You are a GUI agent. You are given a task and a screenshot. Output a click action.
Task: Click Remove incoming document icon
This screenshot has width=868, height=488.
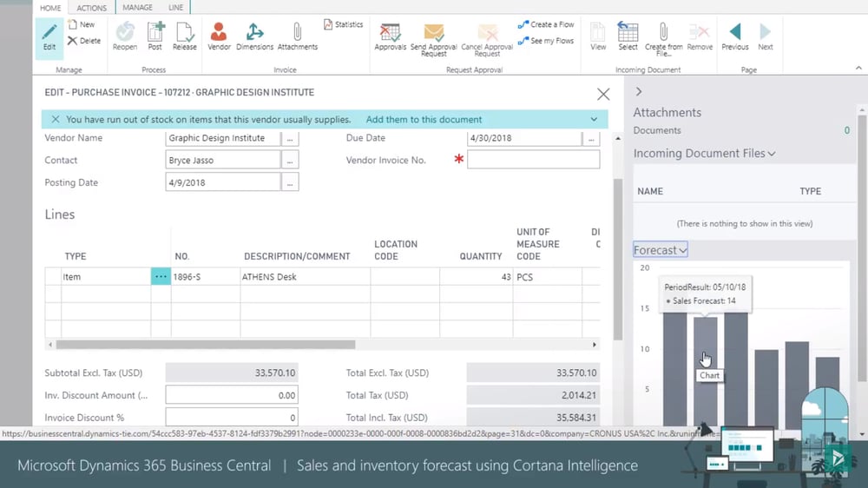coord(699,31)
